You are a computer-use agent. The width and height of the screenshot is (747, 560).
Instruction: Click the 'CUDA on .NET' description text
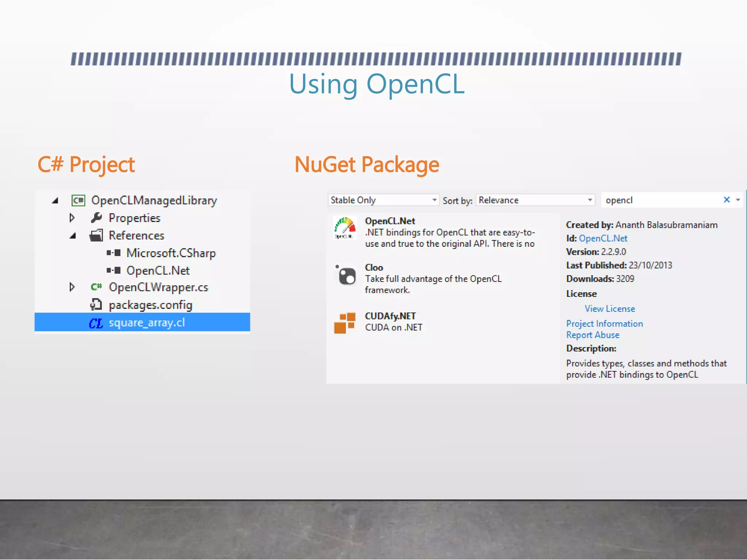[394, 327]
